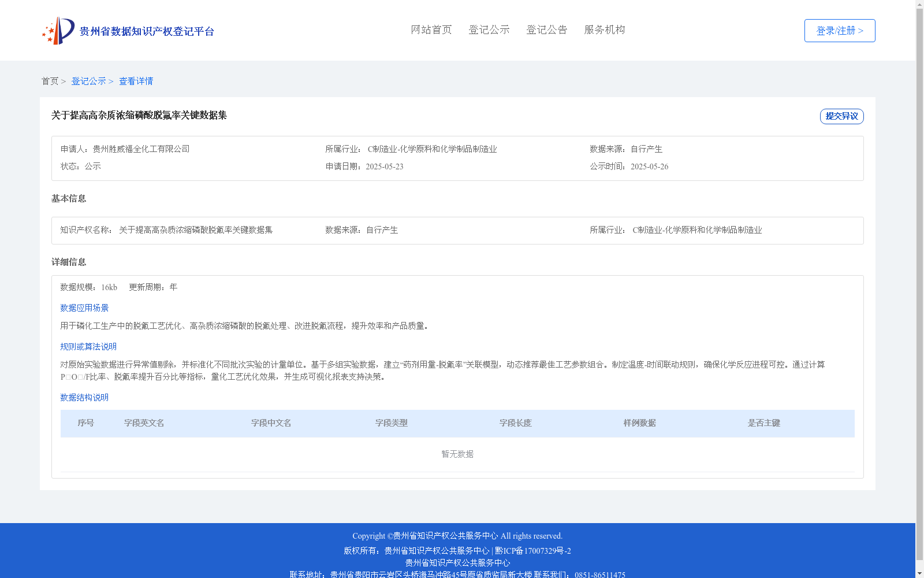The width and height of the screenshot is (924, 578).
Task: Click the 是否主键 column header
Action: 764,423
